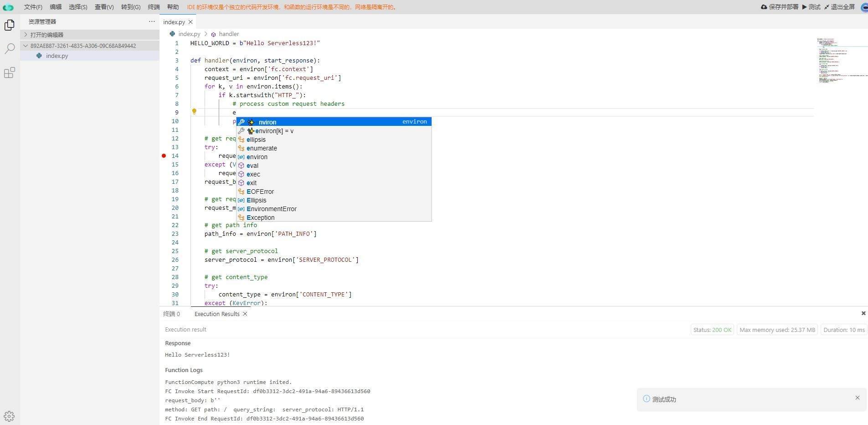
Task: Open the Search icon in activity bar
Action: click(10, 49)
